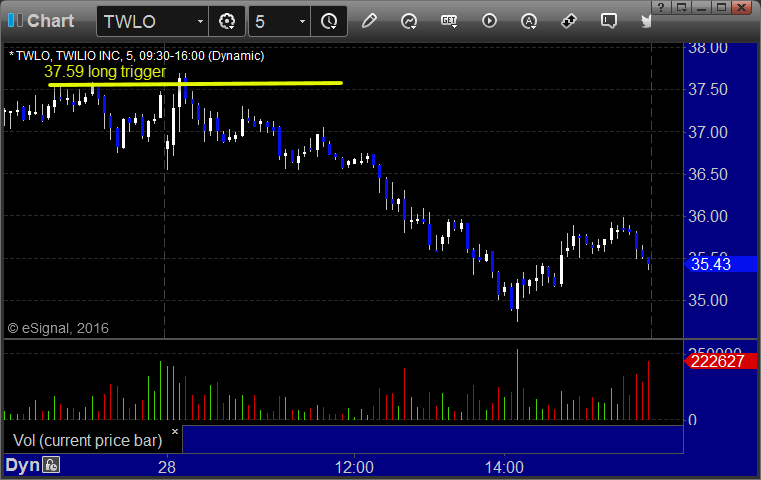The width and height of the screenshot is (761, 480).
Task: Click the 38.00 price axis label
Action: pos(708,48)
